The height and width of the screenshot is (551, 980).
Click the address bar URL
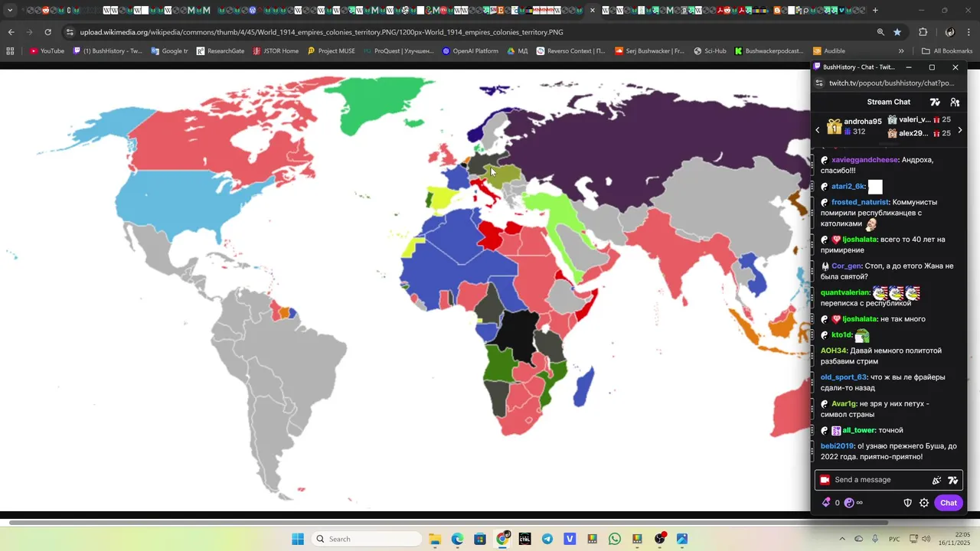coord(322,32)
